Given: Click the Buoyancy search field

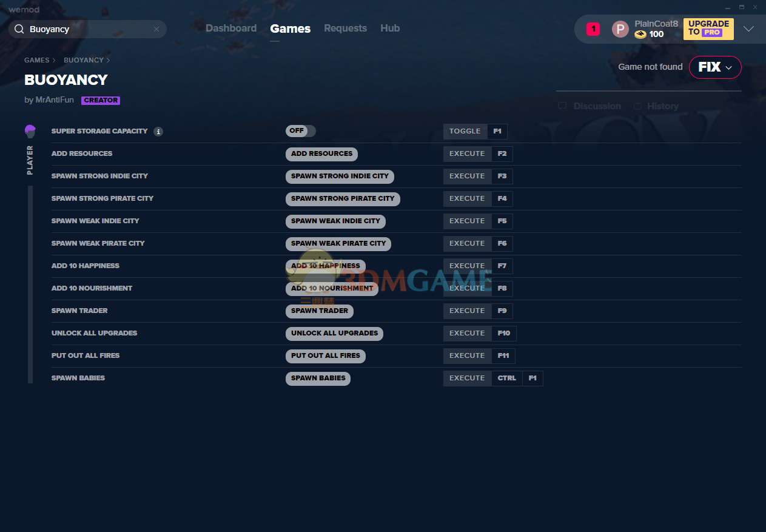Looking at the screenshot, I should 88,29.
